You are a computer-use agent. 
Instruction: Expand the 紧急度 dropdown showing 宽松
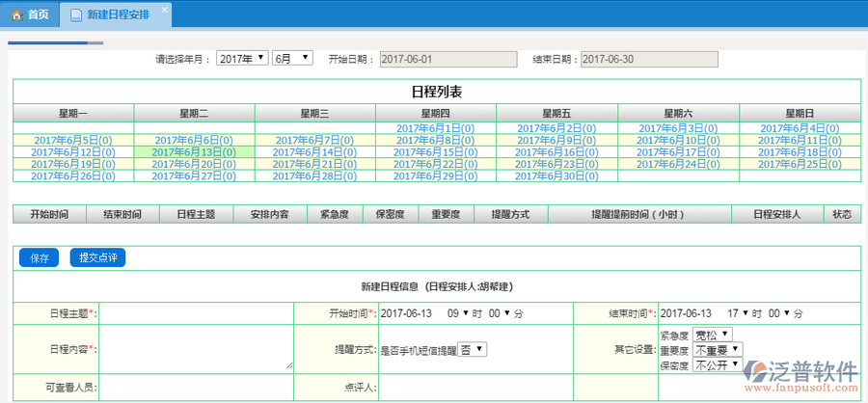713,335
